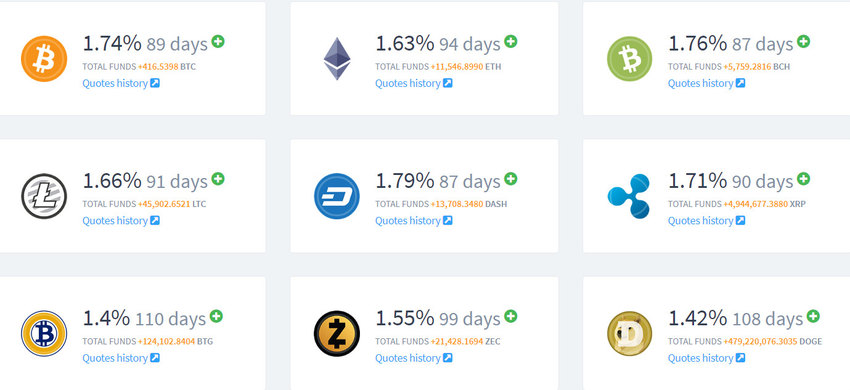This screenshot has width=850, height=390.
Task: Open Quotes history for XRP
Action: pos(706,221)
